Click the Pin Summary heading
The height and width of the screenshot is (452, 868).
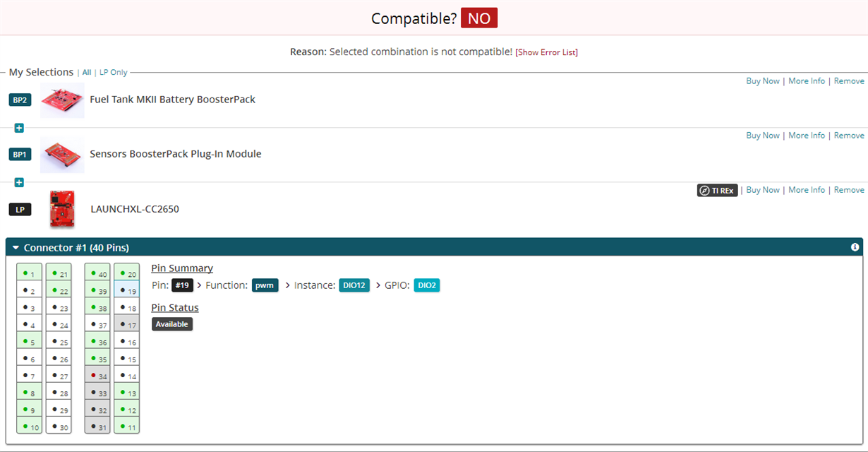182,268
